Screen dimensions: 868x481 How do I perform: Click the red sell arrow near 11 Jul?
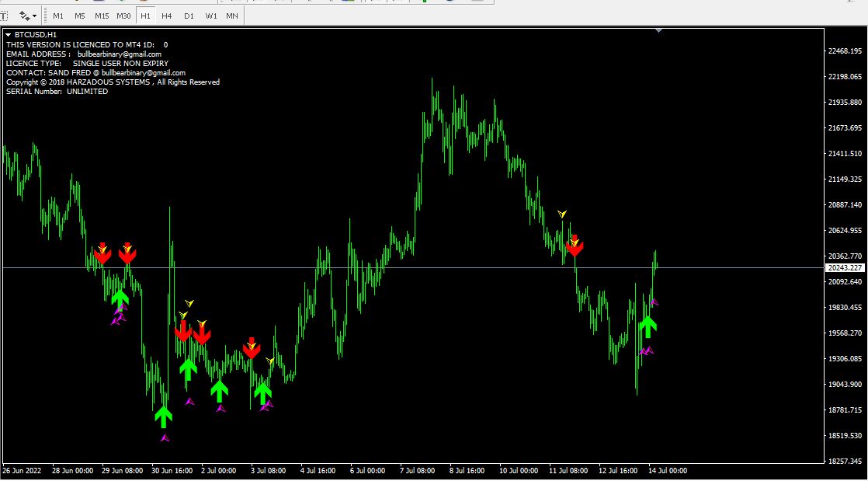click(575, 246)
